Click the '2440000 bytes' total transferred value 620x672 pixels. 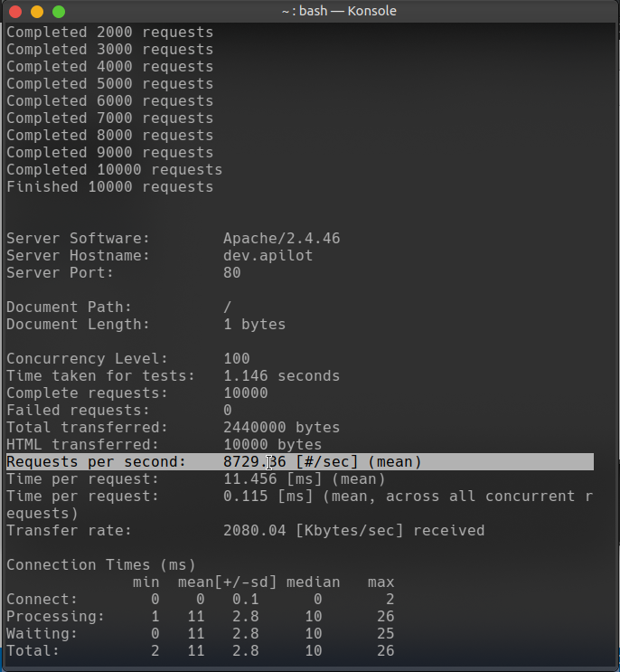tap(281, 427)
